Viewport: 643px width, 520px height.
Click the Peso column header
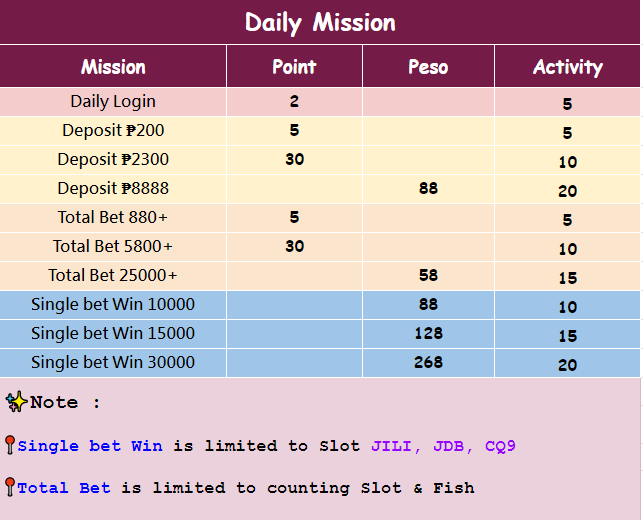[x=428, y=67]
